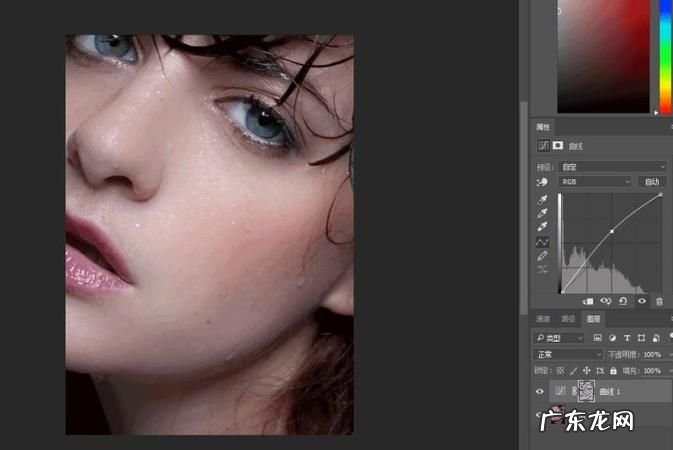The width and height of the screenshot is (673, 450).
Task: Click the rainbow hue slider strip
Action: pyautogui.click(x=665, y=56)
